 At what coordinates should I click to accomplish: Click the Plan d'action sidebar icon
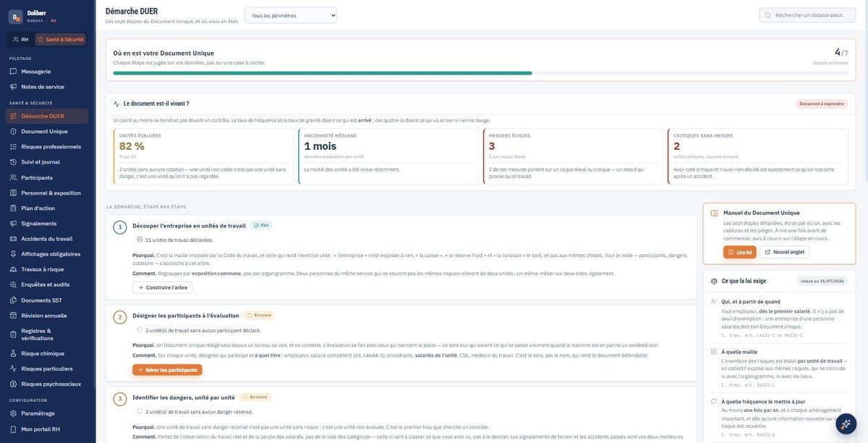tap(14, 208)
